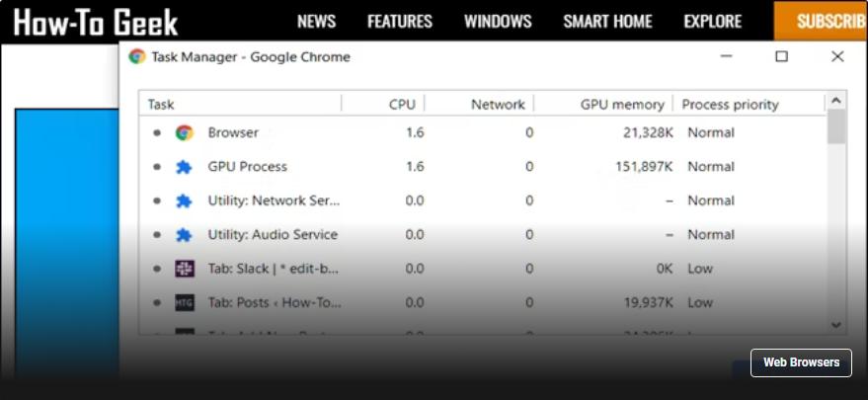Open the WINDOWS menu on How-To Geek

tap(498, 22)
